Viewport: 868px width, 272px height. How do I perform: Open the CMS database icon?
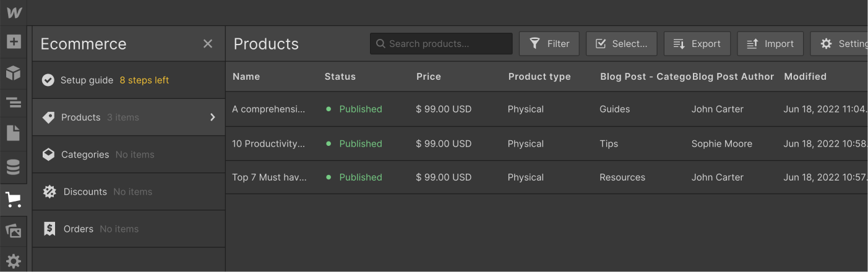(x=14, y=167)
